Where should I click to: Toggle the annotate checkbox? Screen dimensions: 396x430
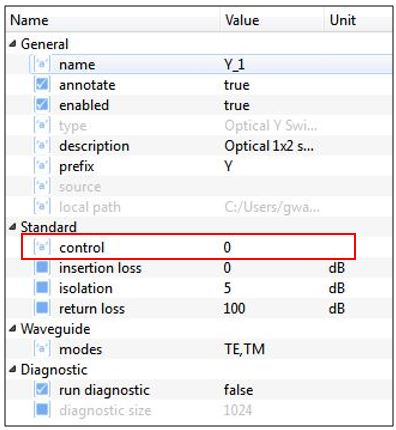point(42,84)
